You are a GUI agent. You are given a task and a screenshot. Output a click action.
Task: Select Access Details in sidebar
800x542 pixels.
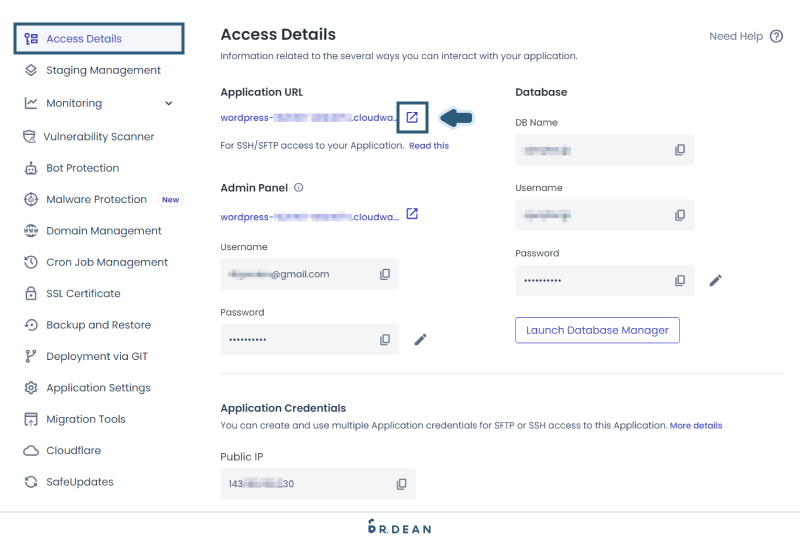click(x=99, y=38)
